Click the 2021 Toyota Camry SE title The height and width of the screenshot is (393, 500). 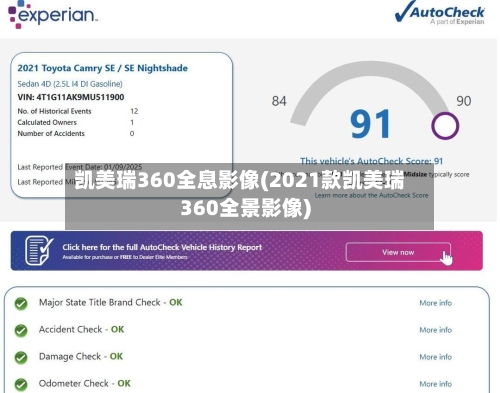[x=102, y=68]
